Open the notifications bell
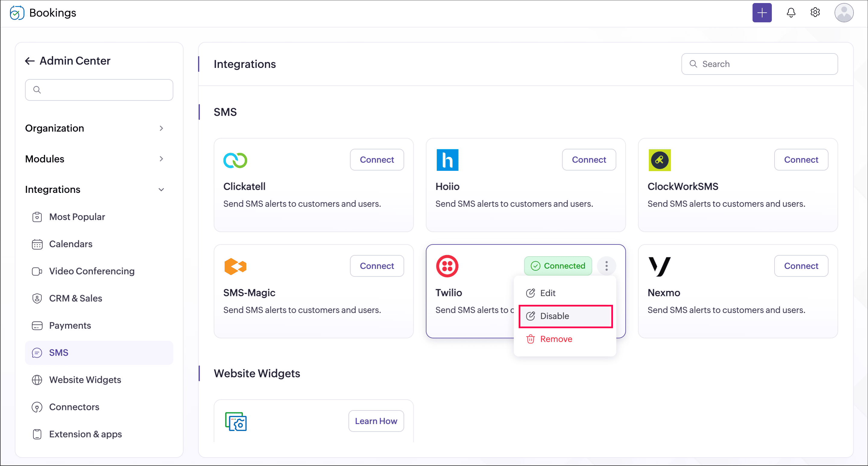Screen dimensions: 868x466 791,13
